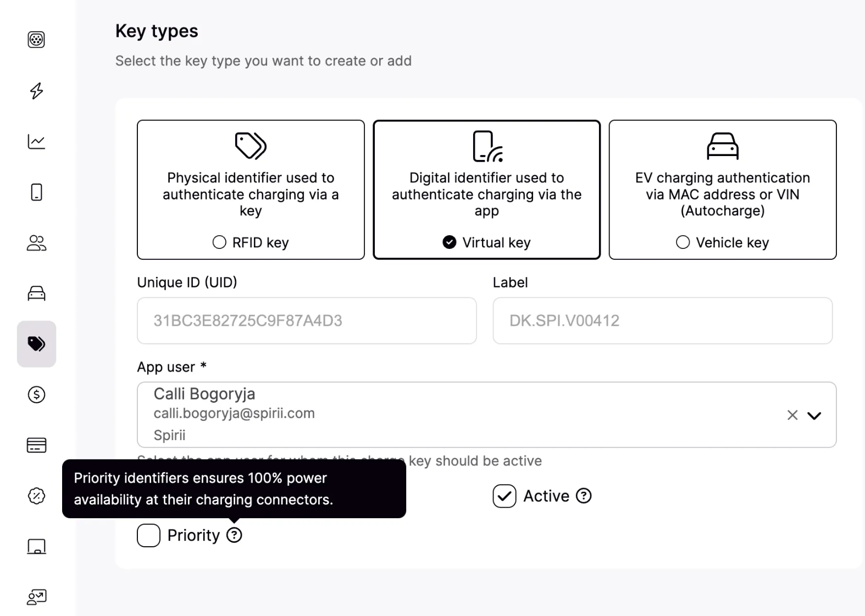This screenshot has width=865, height=616.
Task: Click the car sidebar icon
Action: point(36,293)
